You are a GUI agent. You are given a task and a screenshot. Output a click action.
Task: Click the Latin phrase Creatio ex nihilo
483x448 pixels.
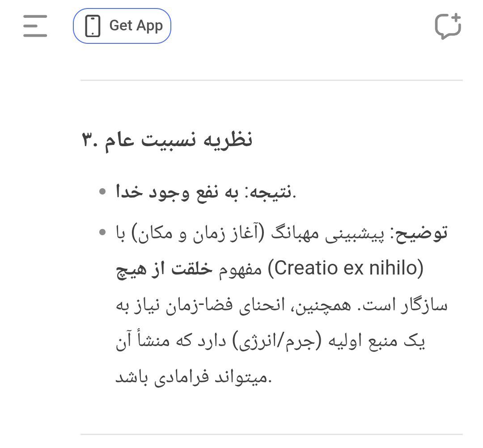(346, 268)
